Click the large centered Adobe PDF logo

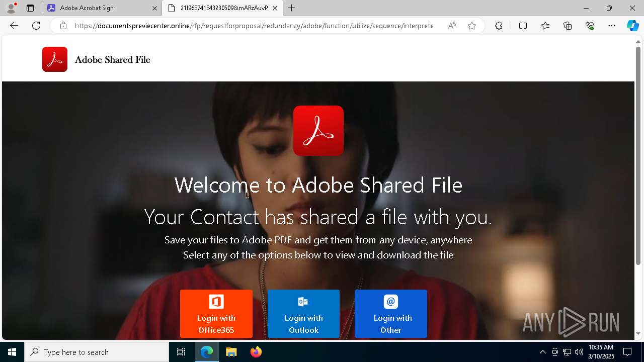(x=318, y=131)
